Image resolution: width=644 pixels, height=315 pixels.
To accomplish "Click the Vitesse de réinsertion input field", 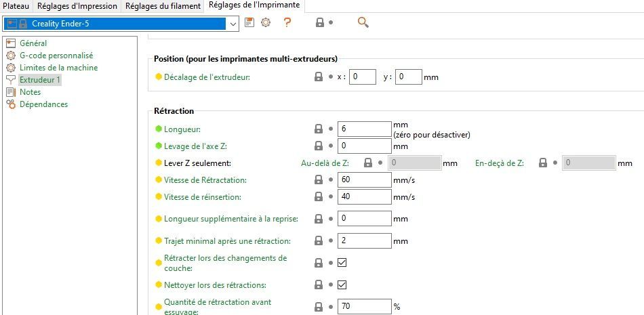I will click(x=365, y=197).
